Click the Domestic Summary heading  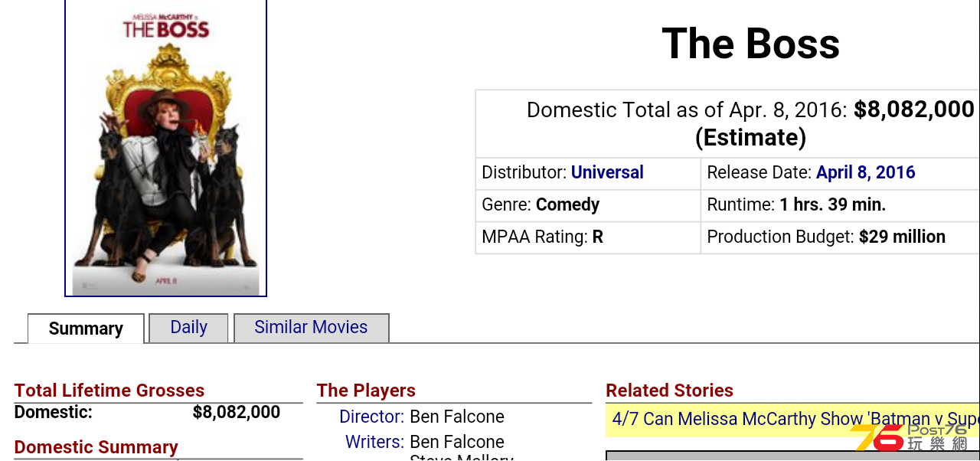tap(96, 447)
